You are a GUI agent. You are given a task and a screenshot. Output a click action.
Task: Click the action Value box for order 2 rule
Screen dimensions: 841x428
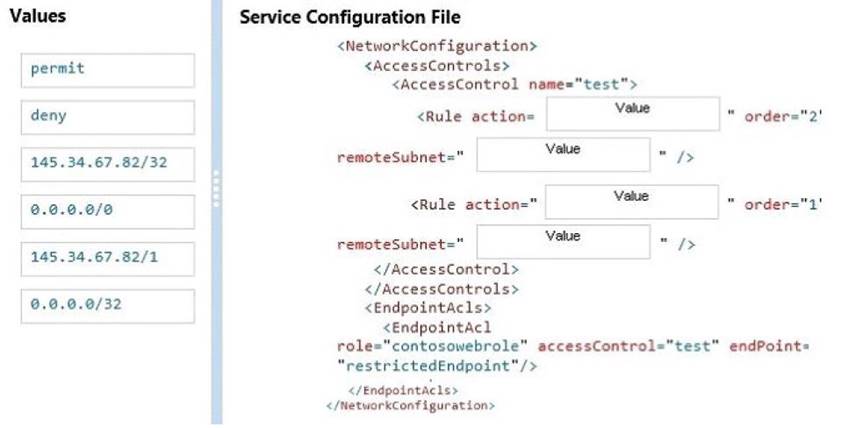(x=632, y=115)
